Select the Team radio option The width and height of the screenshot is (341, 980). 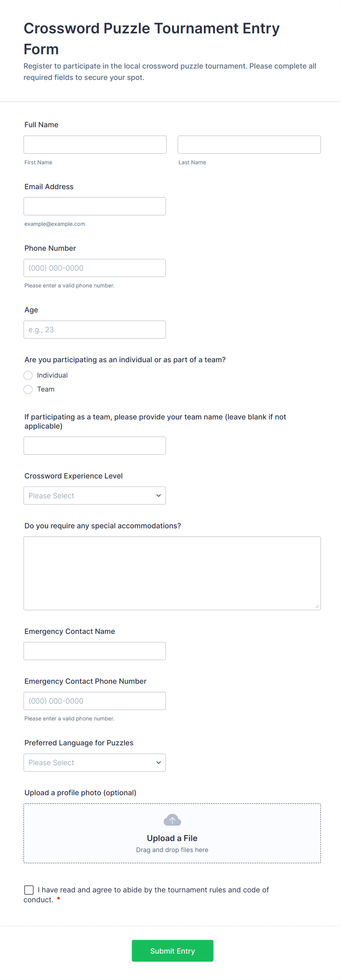tap(28, 390)
